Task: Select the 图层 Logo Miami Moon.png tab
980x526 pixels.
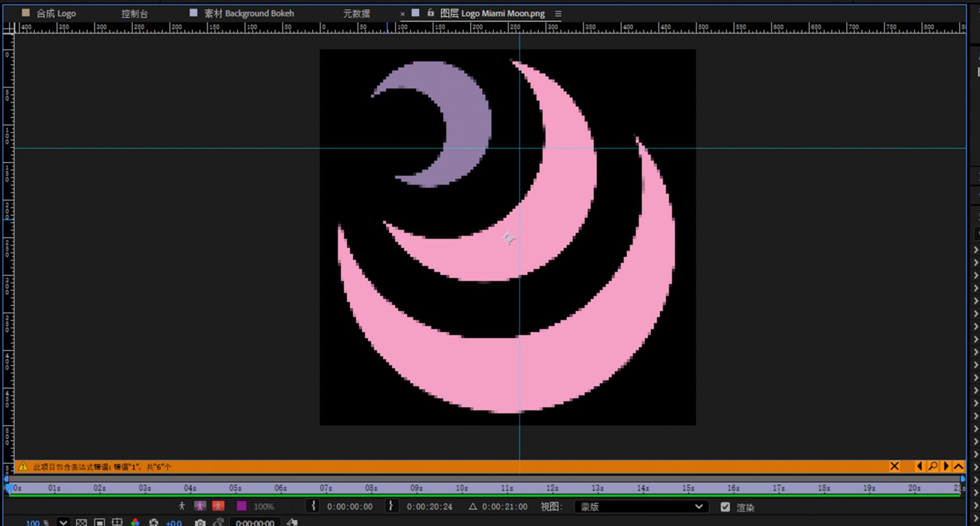Action: point(492,13)
